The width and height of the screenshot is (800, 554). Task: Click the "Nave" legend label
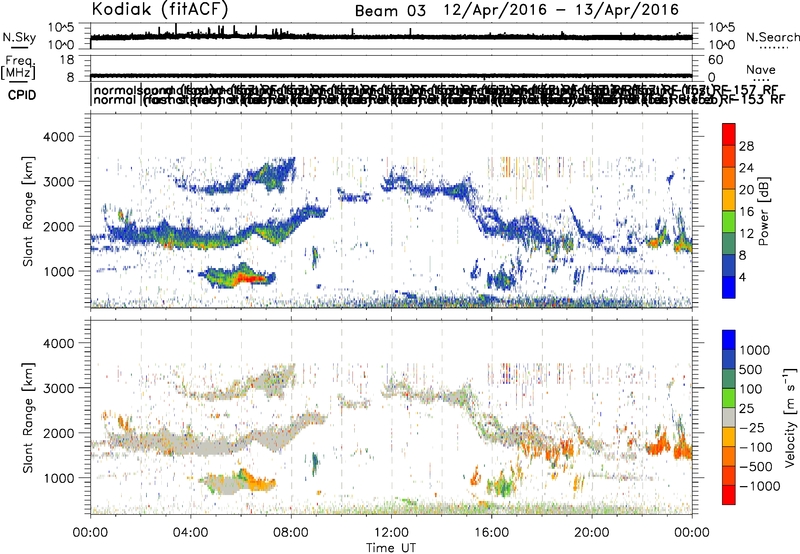point(761,69)
